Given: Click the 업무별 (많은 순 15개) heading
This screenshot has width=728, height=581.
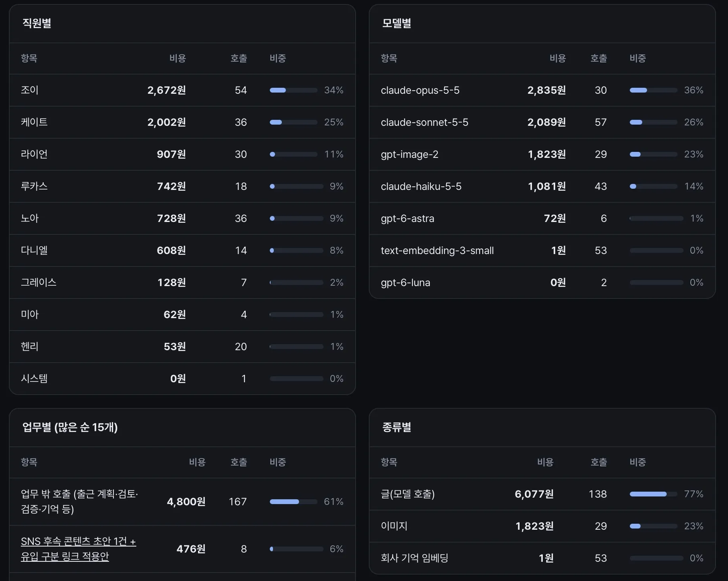Looking at the screenshot, I should point(70,427).
